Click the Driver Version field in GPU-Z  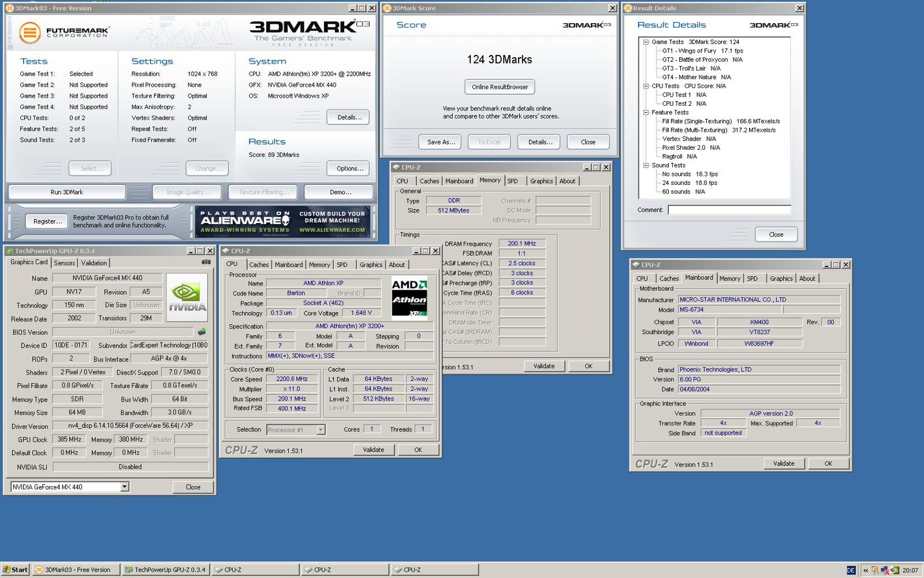[131, 425]
